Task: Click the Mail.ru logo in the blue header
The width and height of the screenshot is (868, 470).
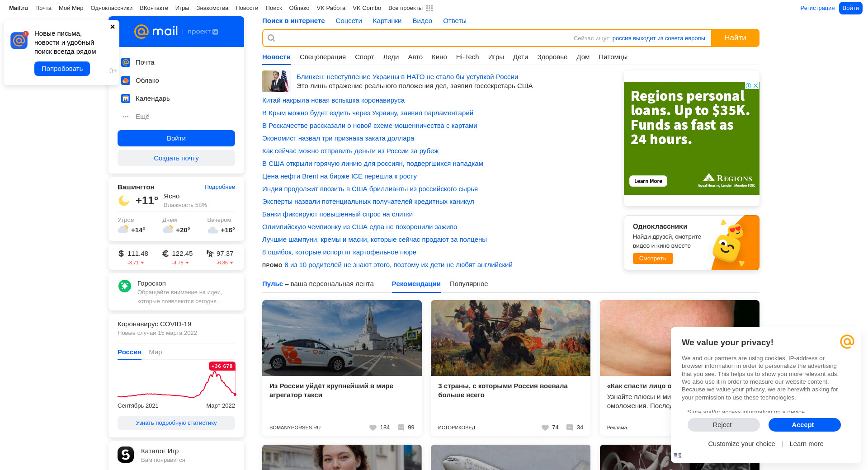Action: pos(156,31)
